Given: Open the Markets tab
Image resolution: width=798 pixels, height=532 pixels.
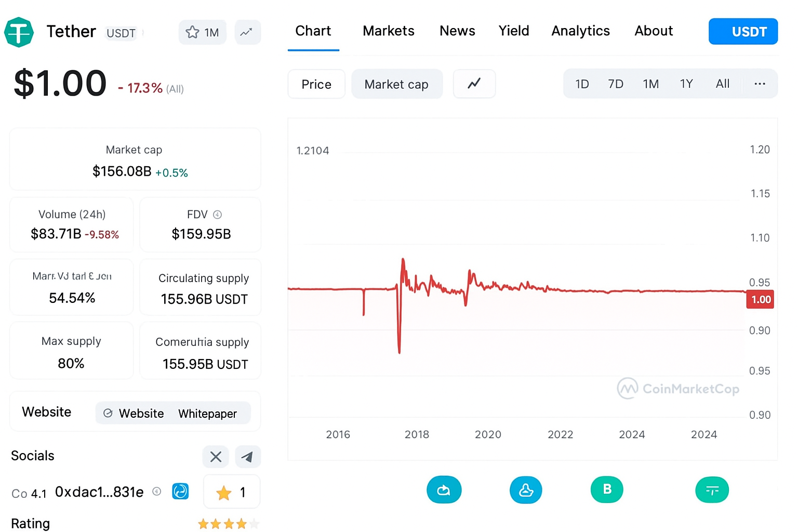Looking at the screenshot, I should (x=389, y=31).
